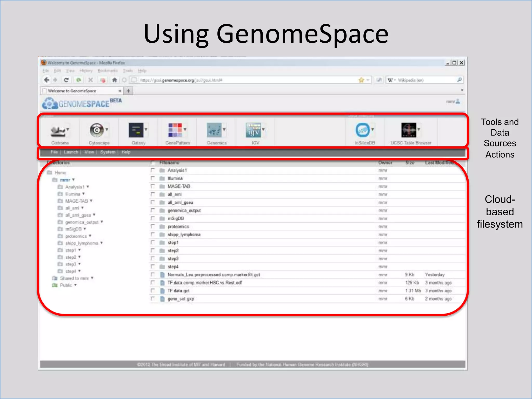Open the Cytoscape tool icon
The width and height of the screenshot is (532, 399).
click(97, 130)
